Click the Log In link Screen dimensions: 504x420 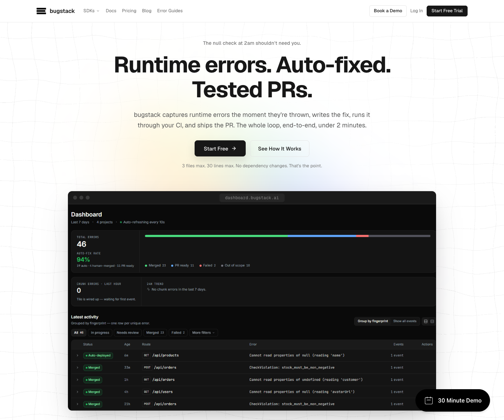click(x=416, y=11)
